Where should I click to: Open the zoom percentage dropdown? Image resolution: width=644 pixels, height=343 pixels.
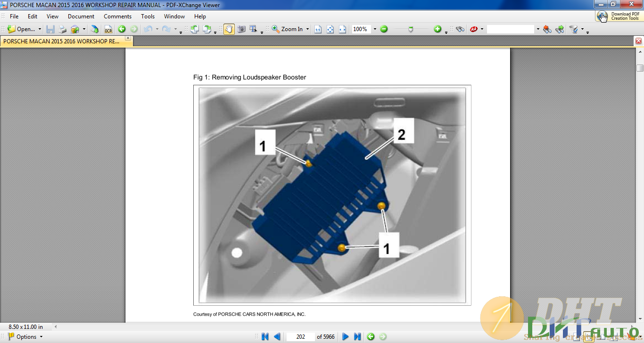pyautogui.click(x=375, y=29)
